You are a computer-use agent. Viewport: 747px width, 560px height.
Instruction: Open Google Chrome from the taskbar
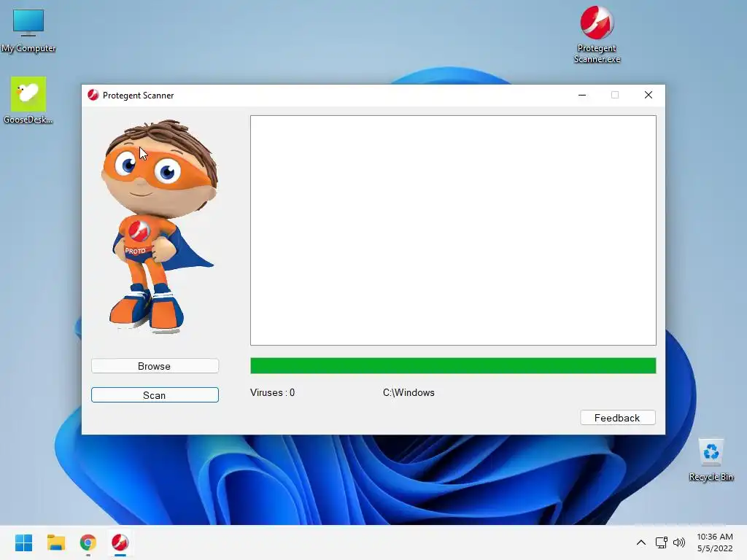pyautogui.click(x=88, y=542)
